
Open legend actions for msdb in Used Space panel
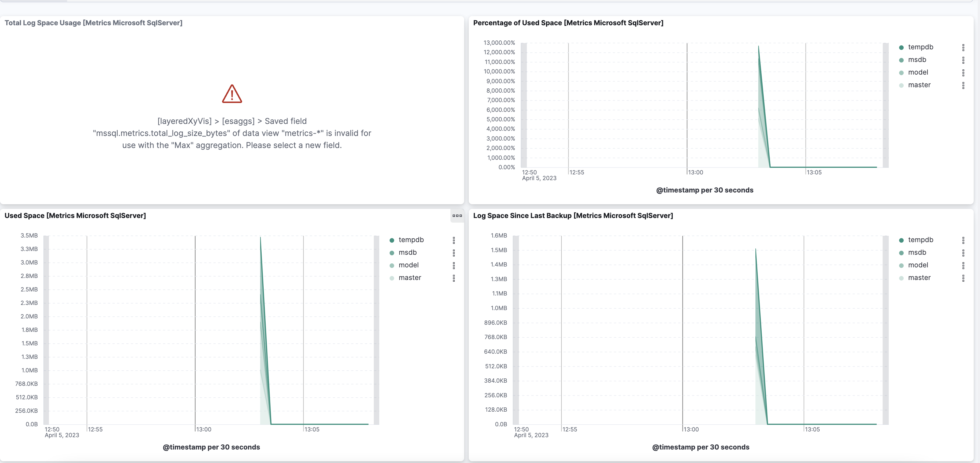454,253
